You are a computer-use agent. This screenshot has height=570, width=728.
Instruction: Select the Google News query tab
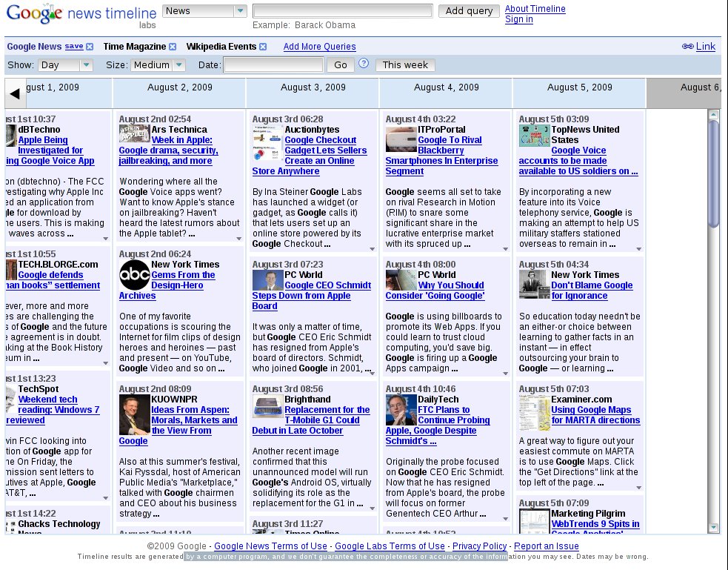click(x=34, y=47)
